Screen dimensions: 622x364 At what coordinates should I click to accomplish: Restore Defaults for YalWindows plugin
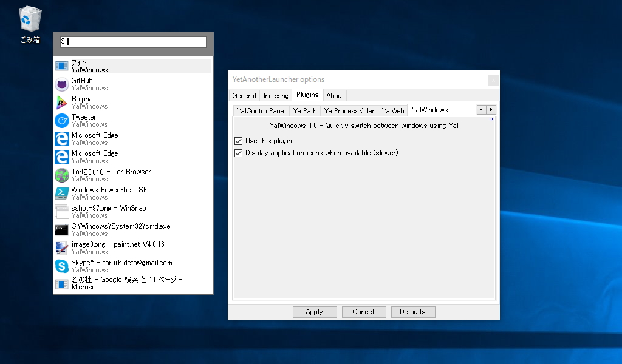pyautogui.click(x=413, y=311)
